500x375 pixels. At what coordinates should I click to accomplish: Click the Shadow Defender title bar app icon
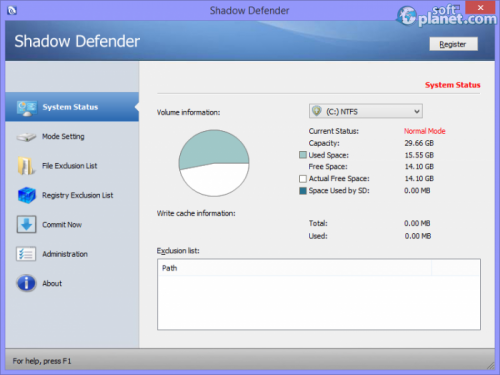coord(12,11)
